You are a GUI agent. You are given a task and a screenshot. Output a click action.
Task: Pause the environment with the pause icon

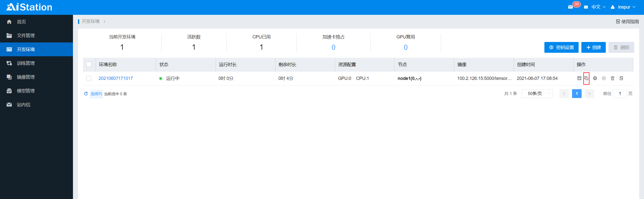tap(604, 78)
